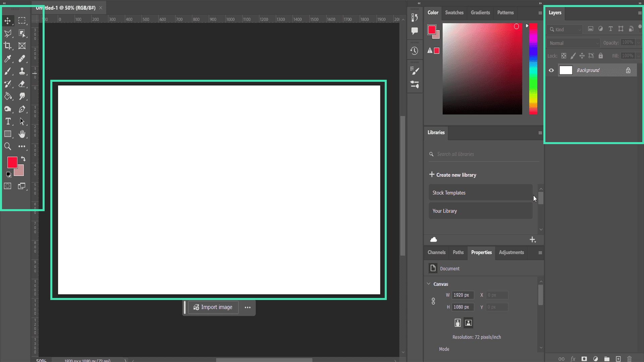Change the screen mode
The image size is (644, 362).
coord(22,186)
